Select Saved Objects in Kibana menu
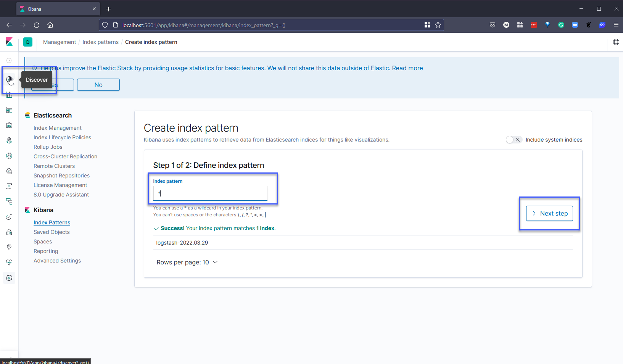The width and height of the screenshot is (623, 364). 52,232
